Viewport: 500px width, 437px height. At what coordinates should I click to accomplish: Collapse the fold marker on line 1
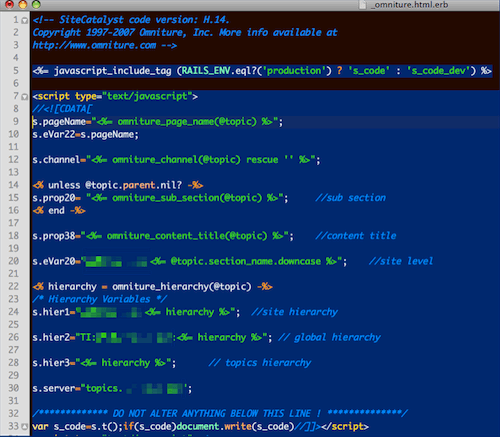pyautogui.click(x=24, y=21)
